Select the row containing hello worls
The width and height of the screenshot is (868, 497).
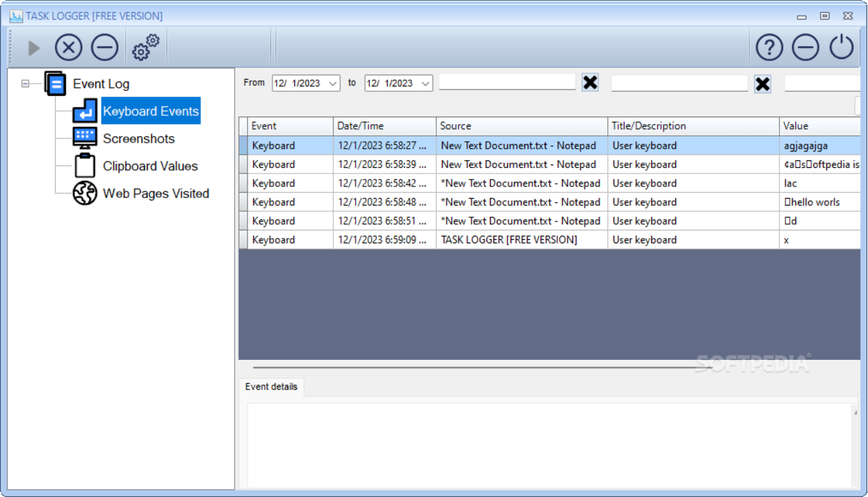(550, 202)
